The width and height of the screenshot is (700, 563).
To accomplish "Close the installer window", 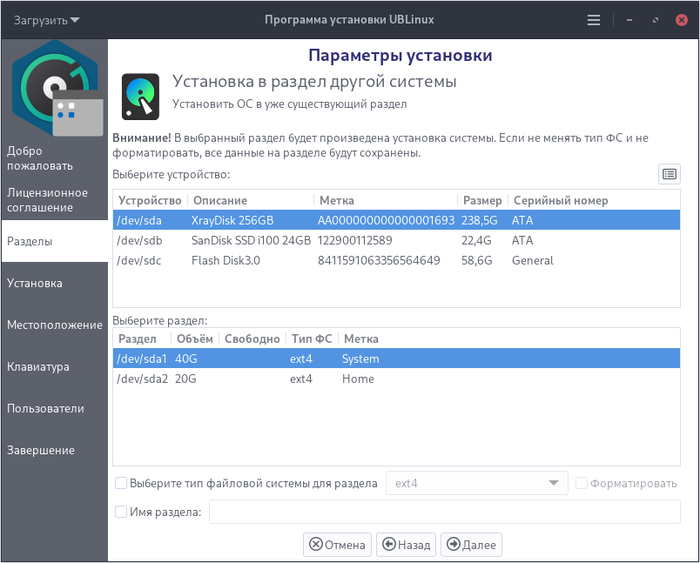I will click(681, 20).
